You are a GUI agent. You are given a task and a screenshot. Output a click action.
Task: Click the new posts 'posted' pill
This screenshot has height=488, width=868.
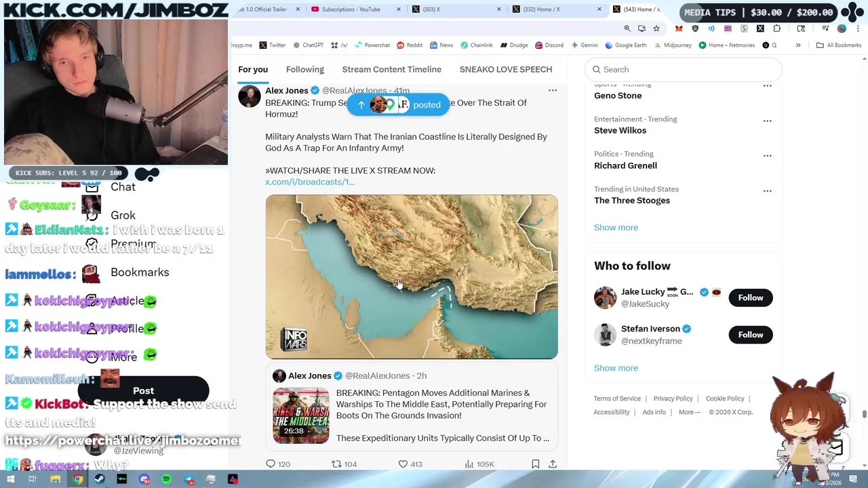pos(398,104)
